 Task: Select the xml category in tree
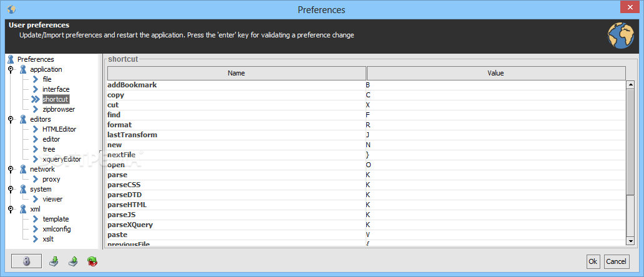coord(36,209)
